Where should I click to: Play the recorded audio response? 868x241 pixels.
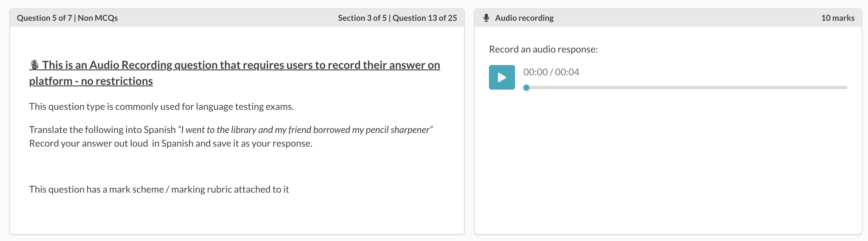tap(501, 77)
